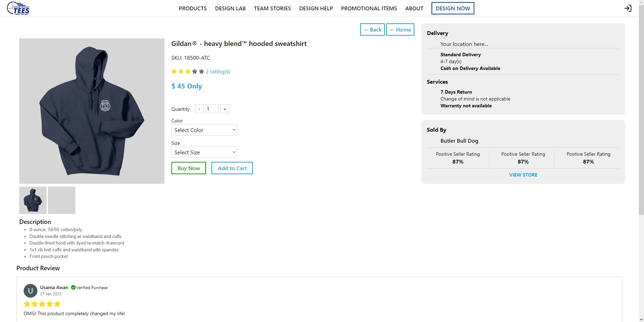Viewport: 644px width, 322px height.
Task: Click the product rating stars
Action: 187,71
